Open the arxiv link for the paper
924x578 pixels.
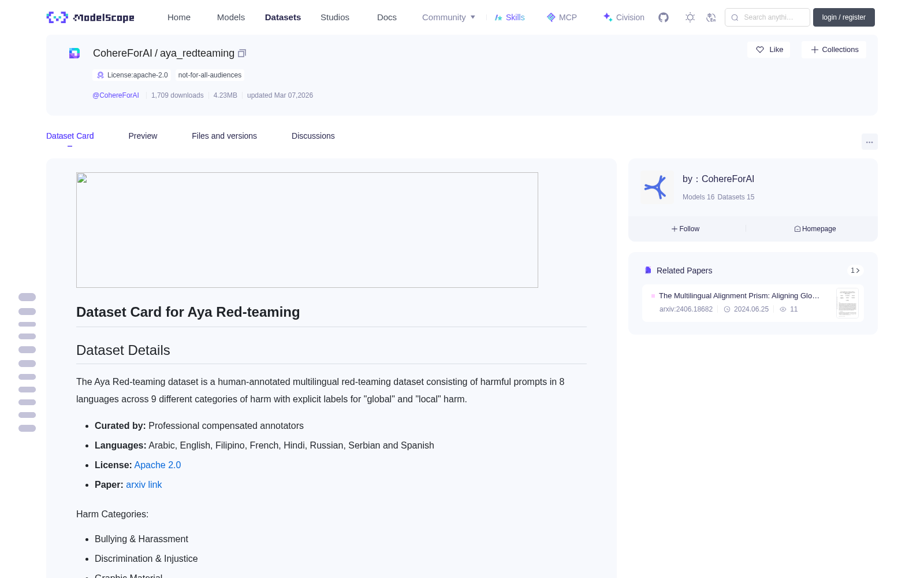[144, 484]
